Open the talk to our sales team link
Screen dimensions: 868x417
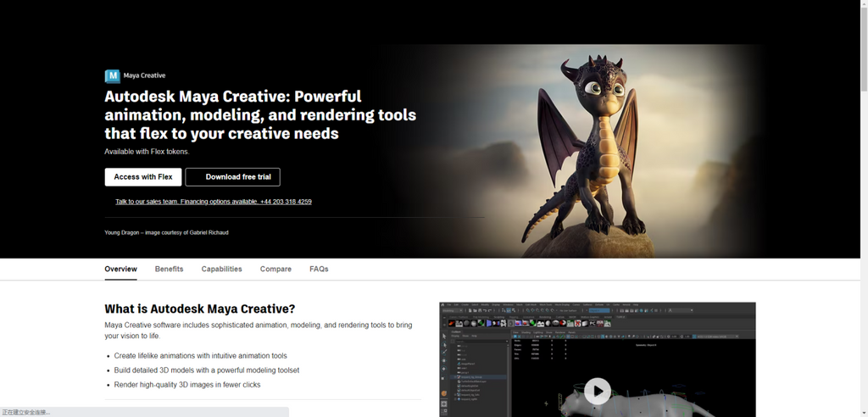coord(213,202)
